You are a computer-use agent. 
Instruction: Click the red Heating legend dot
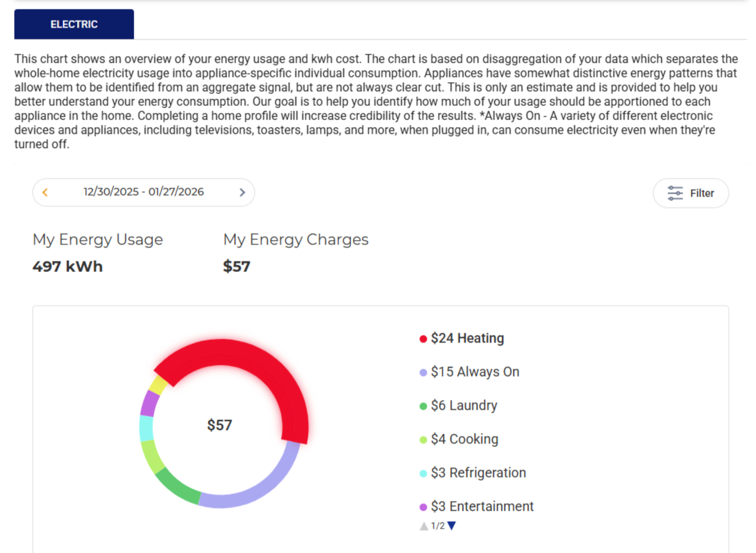point(423,339)
